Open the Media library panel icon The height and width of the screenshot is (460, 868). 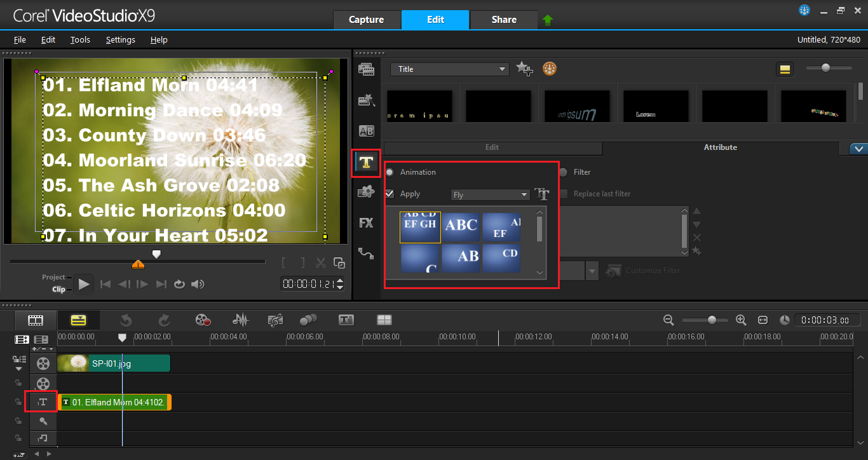pyautogui.click(x=366, y=69)
